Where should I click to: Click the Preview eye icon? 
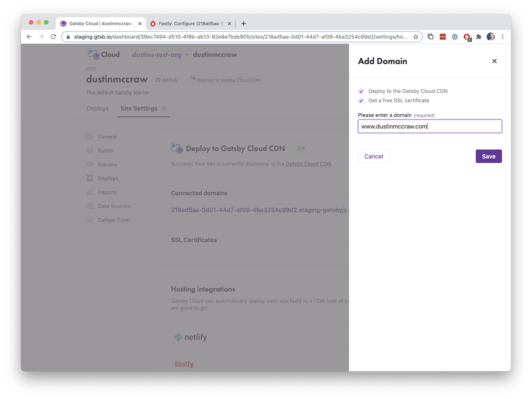tap(90, 164)
